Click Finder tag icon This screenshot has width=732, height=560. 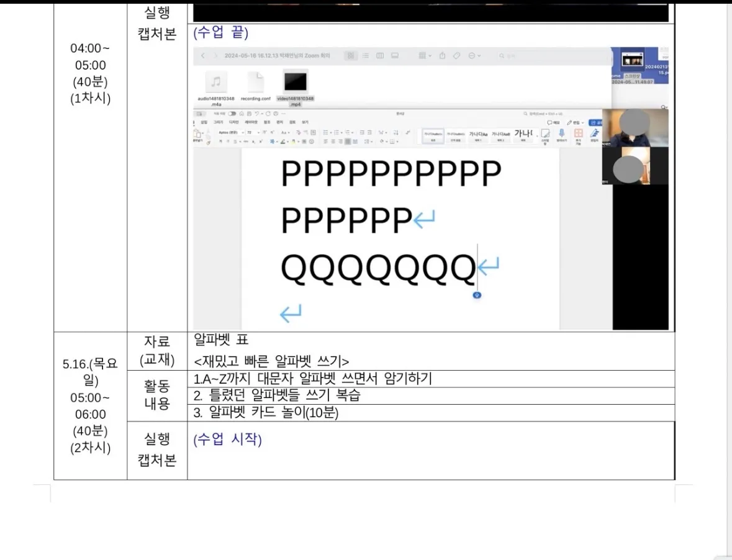pyautogui.click(x=456, y=55)
